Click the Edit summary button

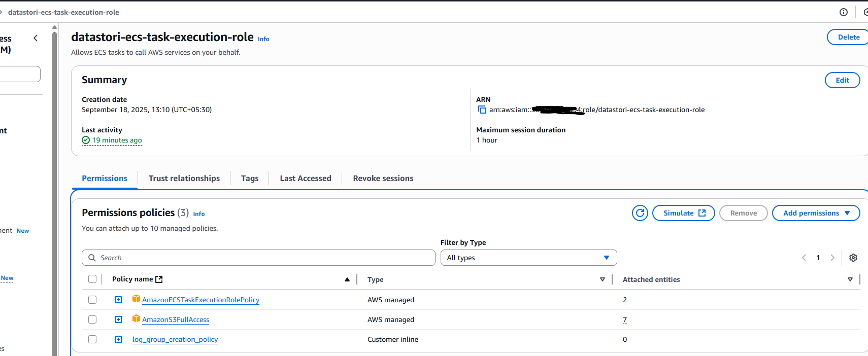click(x=842, y=80)
